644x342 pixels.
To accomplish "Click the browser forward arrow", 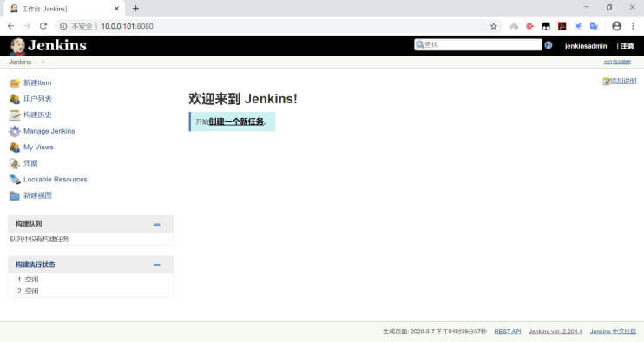I will point(27,26).
